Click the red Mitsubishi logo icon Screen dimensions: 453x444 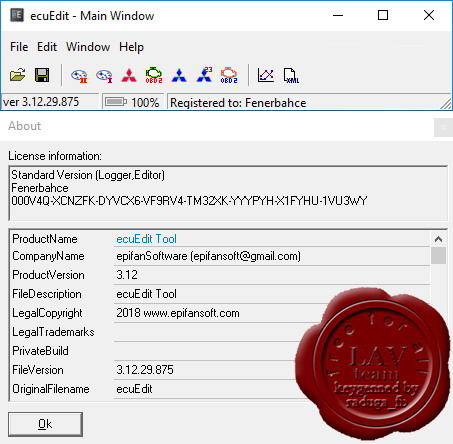point(129,75)
